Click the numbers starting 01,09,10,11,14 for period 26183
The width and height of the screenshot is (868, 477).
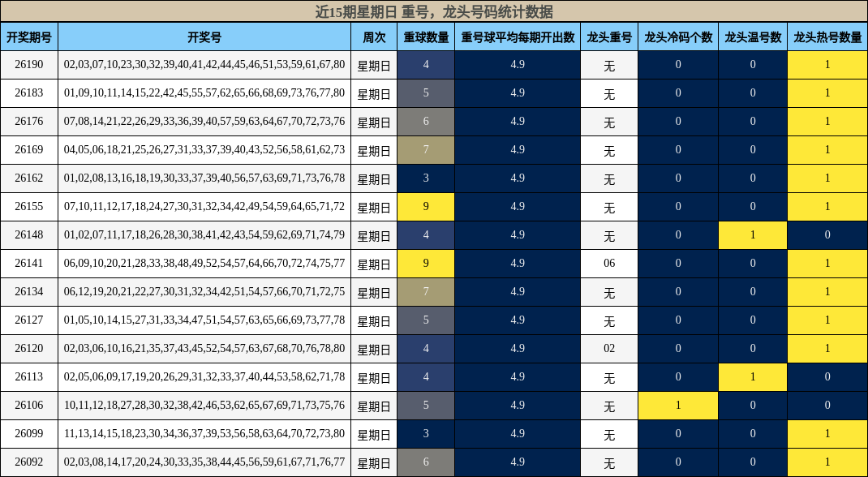(x=204, y=93)
